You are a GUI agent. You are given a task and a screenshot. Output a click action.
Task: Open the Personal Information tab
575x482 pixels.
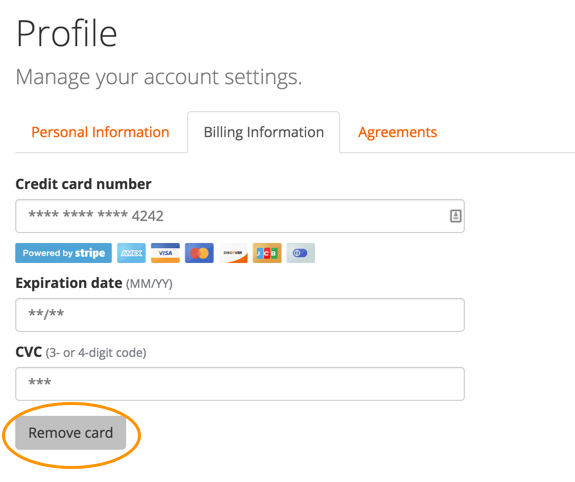(100, 132)
